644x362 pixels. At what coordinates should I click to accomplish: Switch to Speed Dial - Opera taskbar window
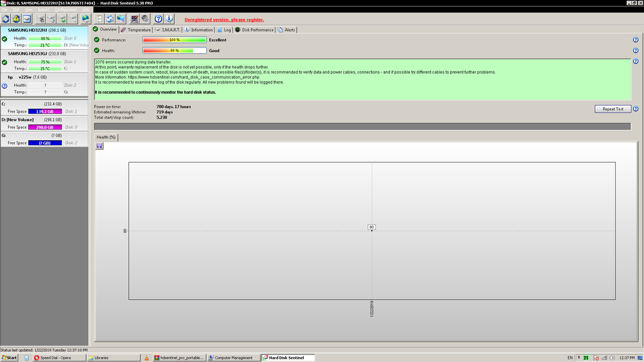[x=58, y=358]
